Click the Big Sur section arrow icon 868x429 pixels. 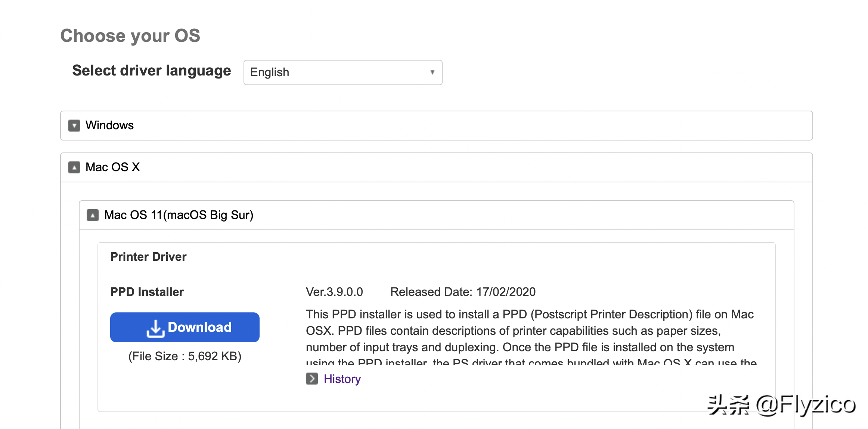click(x=93, y=215)
